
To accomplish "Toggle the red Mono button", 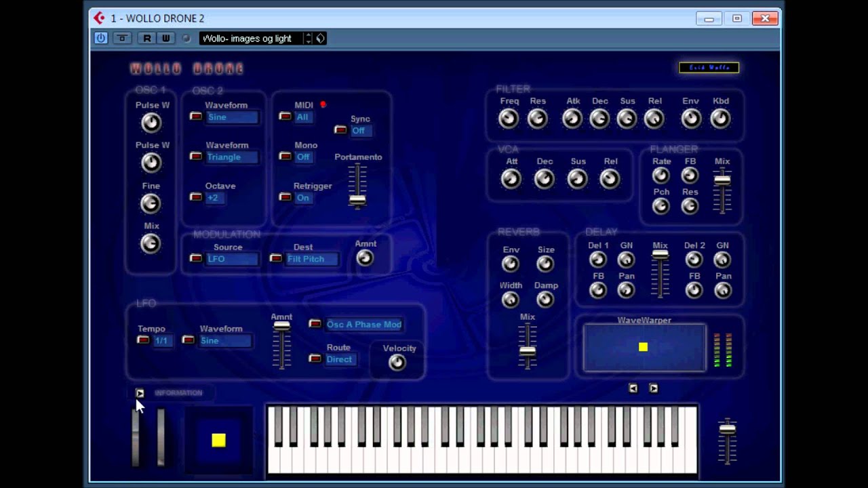I will point(285,157).
